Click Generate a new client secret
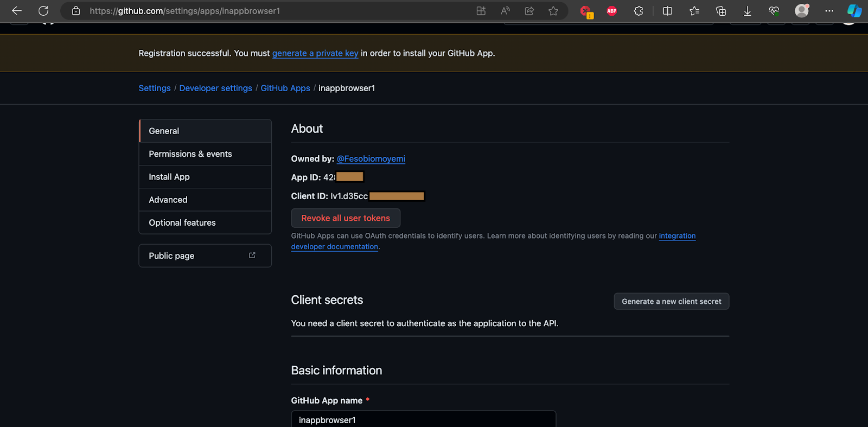This screenshot has width=868, height=427. pyautogui.click(x=672, y=301)
